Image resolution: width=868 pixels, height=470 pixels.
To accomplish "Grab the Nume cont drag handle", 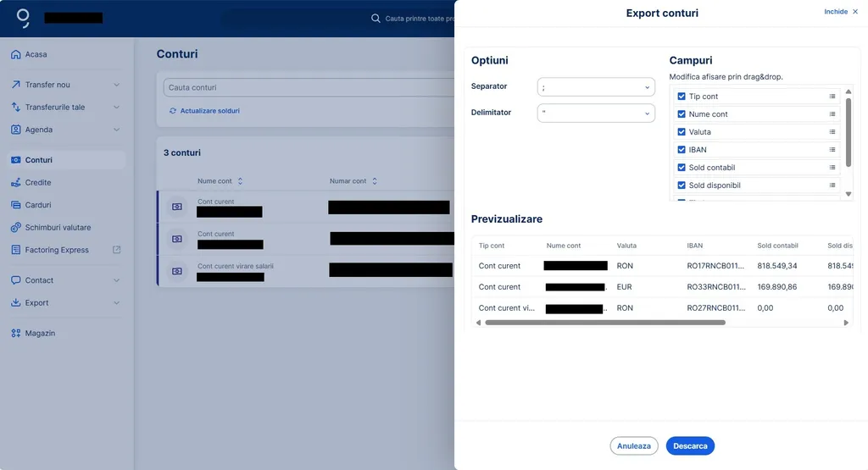I will (832, 114).
